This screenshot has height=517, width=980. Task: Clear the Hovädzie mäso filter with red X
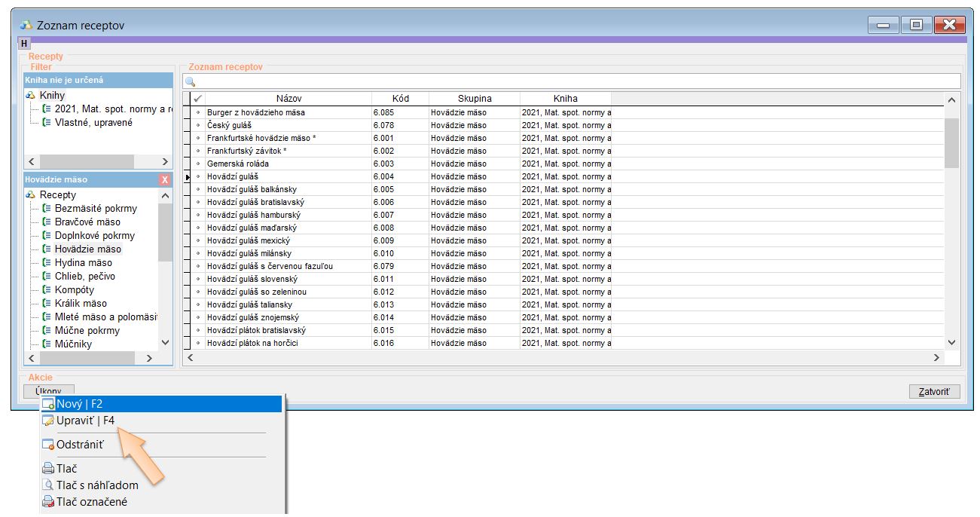(x=165, y=180)
